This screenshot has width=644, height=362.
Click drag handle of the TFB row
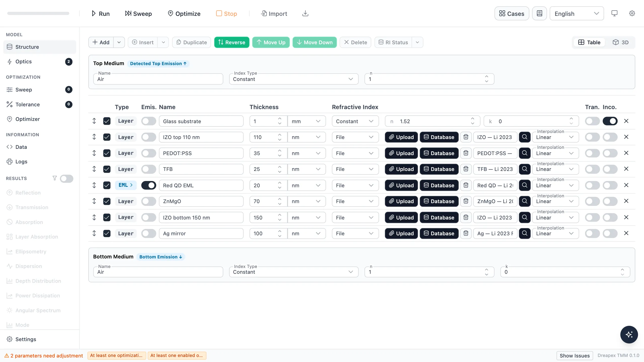[x=94, y=169]
